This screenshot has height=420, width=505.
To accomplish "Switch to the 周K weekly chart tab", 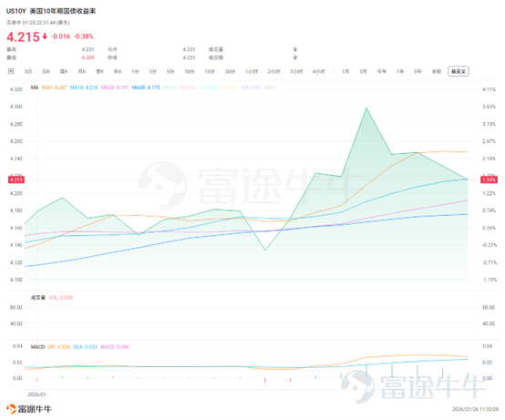I will pyautogui.click(x=64, y=71).
